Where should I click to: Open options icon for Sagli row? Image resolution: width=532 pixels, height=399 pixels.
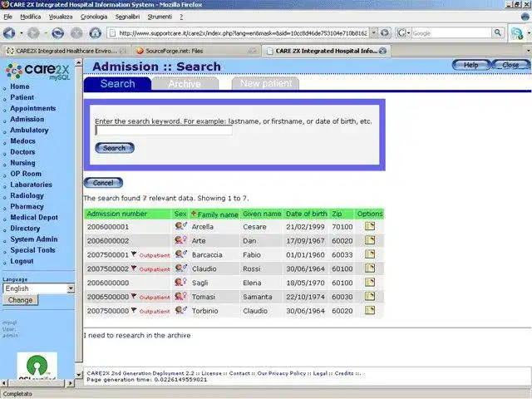point(369,283)
